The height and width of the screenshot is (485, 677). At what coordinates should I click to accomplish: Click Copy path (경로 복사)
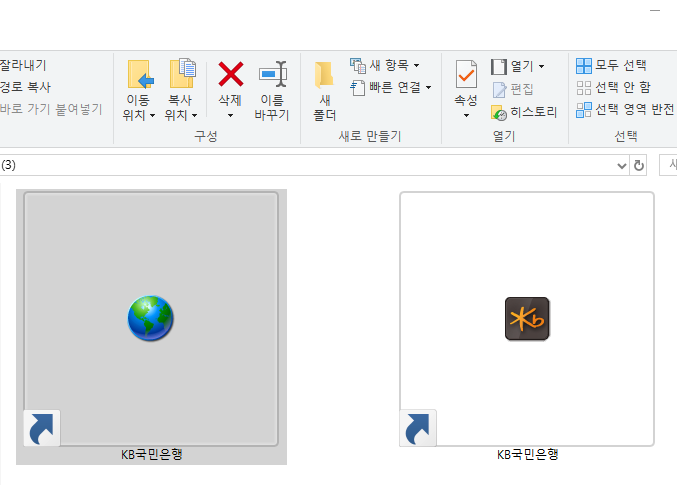[x=25, y=87]
